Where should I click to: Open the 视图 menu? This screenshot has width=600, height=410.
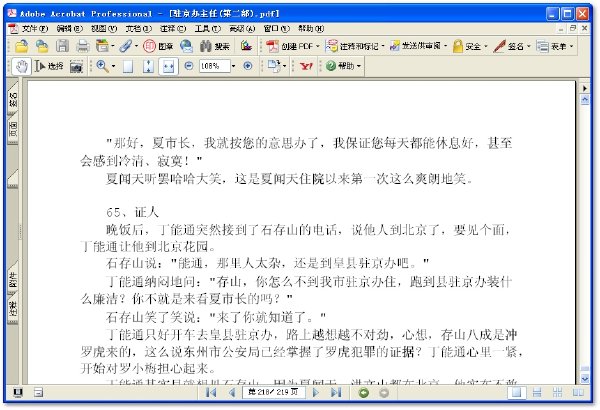click(104, 28)
